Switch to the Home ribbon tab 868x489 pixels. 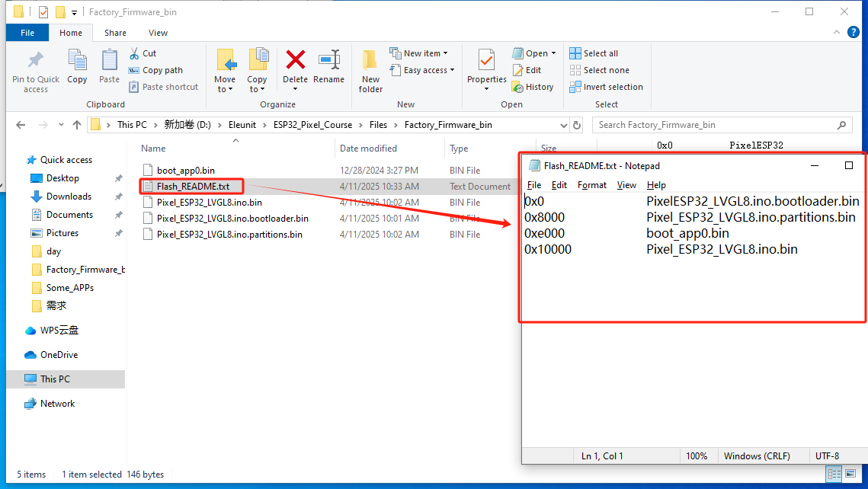pos(71,33)
